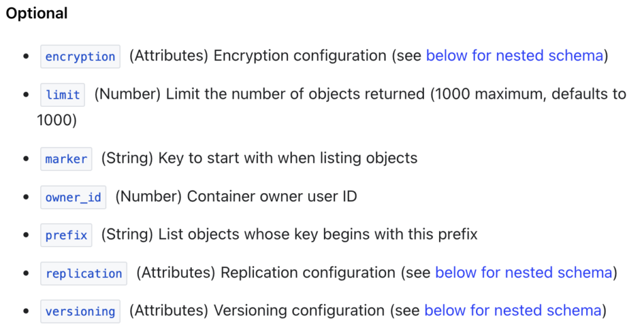This screenshot has width=644, height=334.
Task: Open versioning's 'below for nested schema' link
Action: point(513,311)
